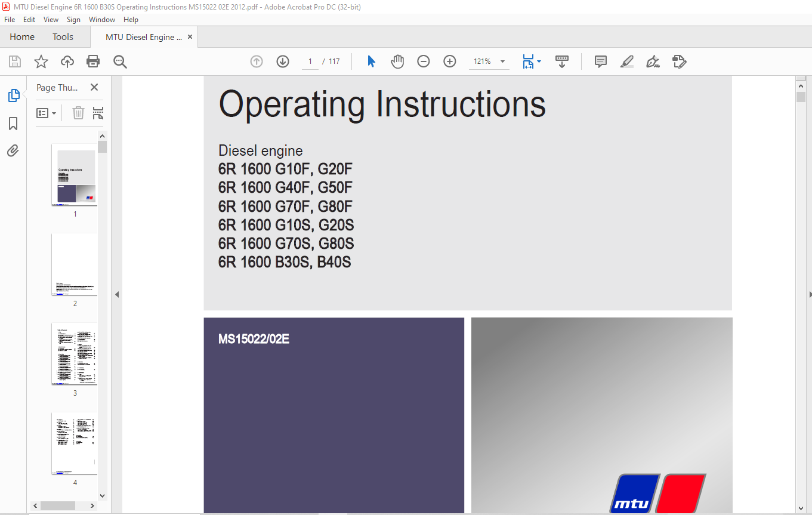Open the Sign menu
This screenshot has width=812, height=515.
pos(73,20)
